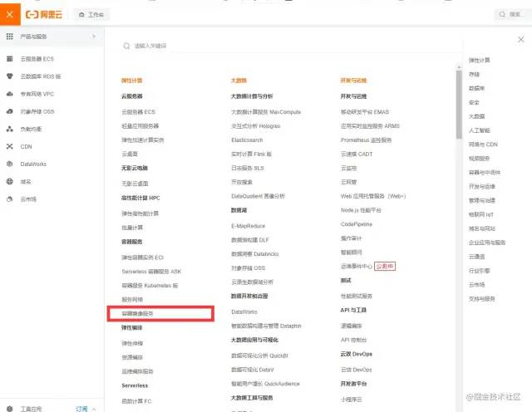This screenshot has height=412, width=532.
Task: Expand the chevron next to 订阅
Action: (94, 409)
